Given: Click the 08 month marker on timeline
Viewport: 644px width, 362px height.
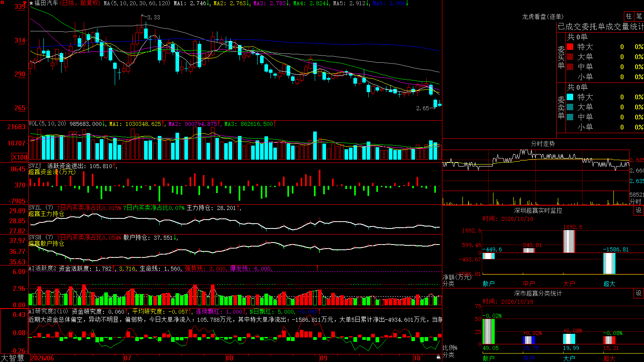Looking at the screenshot, I should tap(230, 358).
